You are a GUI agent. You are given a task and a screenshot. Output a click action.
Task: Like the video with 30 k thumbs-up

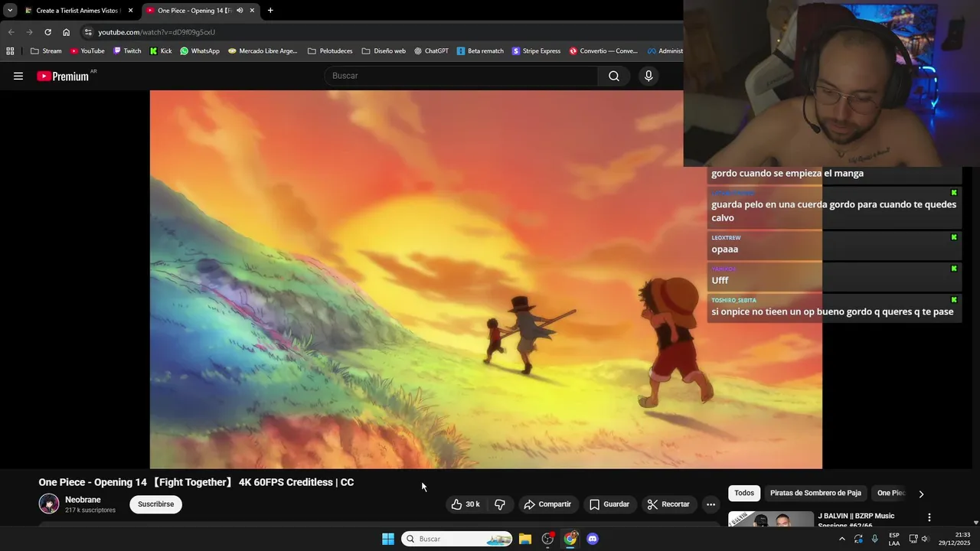(x=466, y=504)
